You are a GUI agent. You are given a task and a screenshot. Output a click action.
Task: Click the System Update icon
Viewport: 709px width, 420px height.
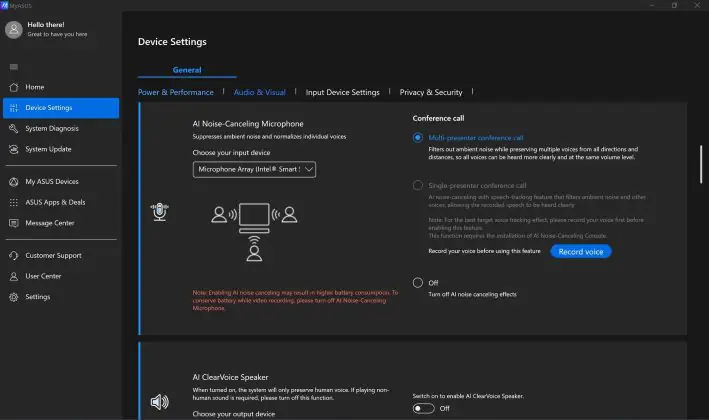click(14, 149)
